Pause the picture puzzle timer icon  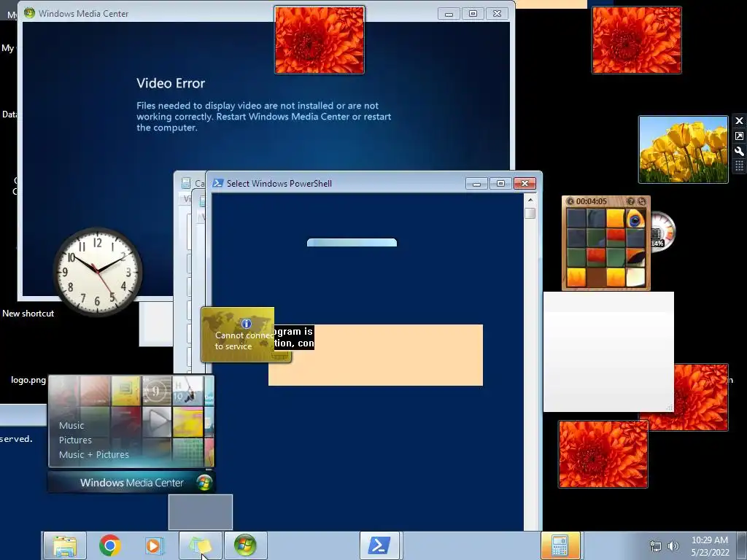[x=570, y=201]
